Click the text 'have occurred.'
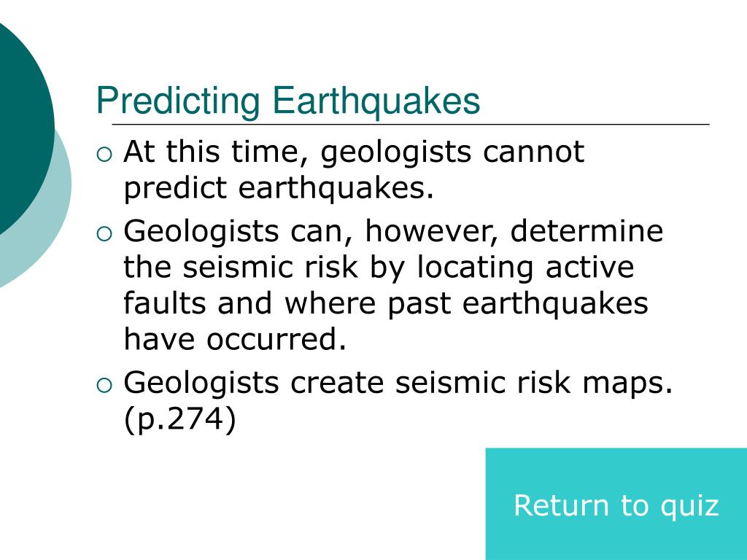Screen dimensions: 747x560 point(235,339)
